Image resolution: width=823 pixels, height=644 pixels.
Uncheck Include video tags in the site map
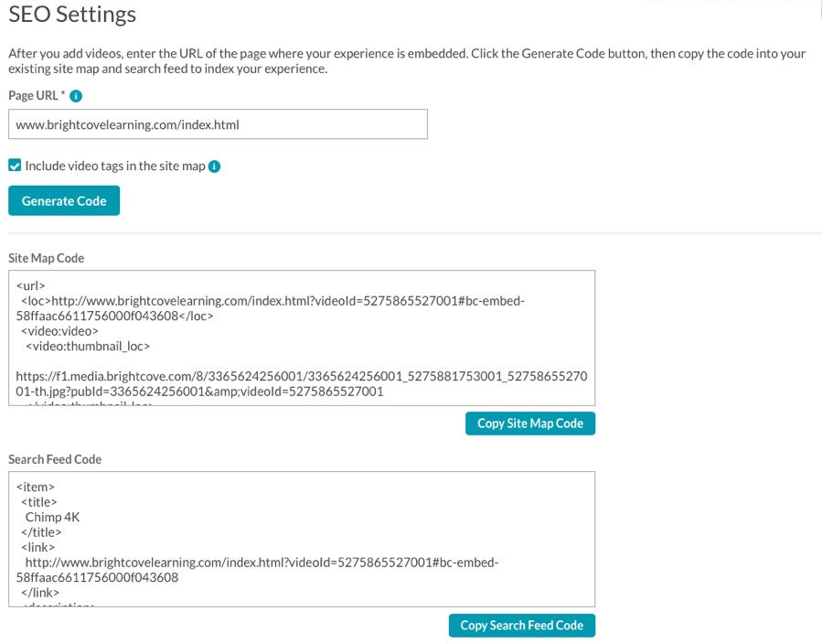15,166
